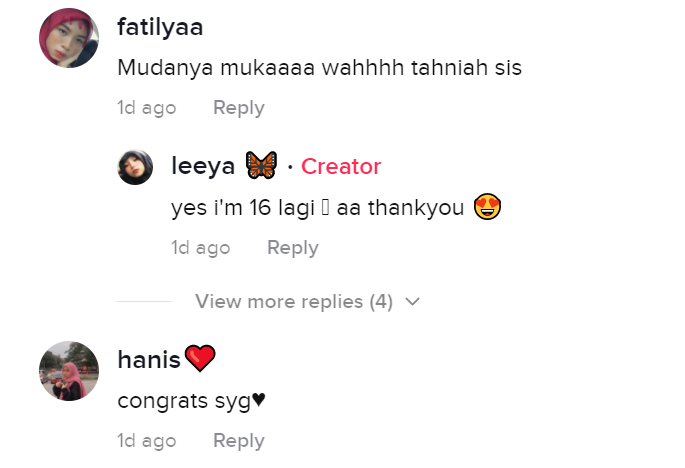Click the hanis username
Viewport: 685px width, 468px height.
[149, 359]
